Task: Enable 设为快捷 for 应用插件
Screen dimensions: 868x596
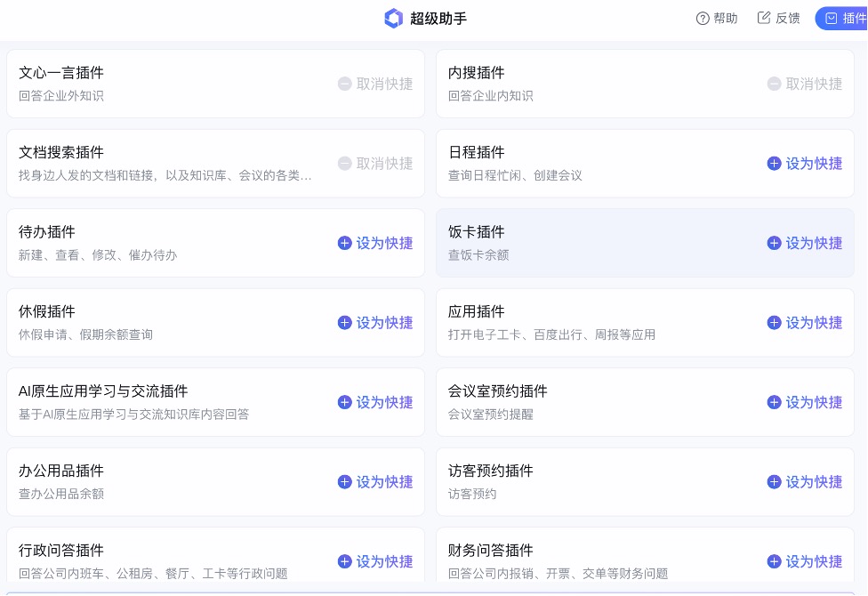Action: point(805,323)
